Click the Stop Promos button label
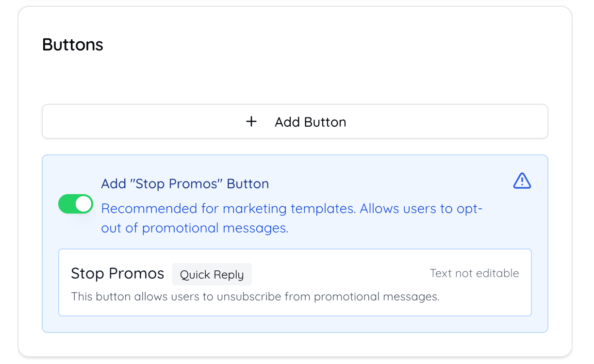The width and height of the screenshot is (594, 364). click(117, 273)
